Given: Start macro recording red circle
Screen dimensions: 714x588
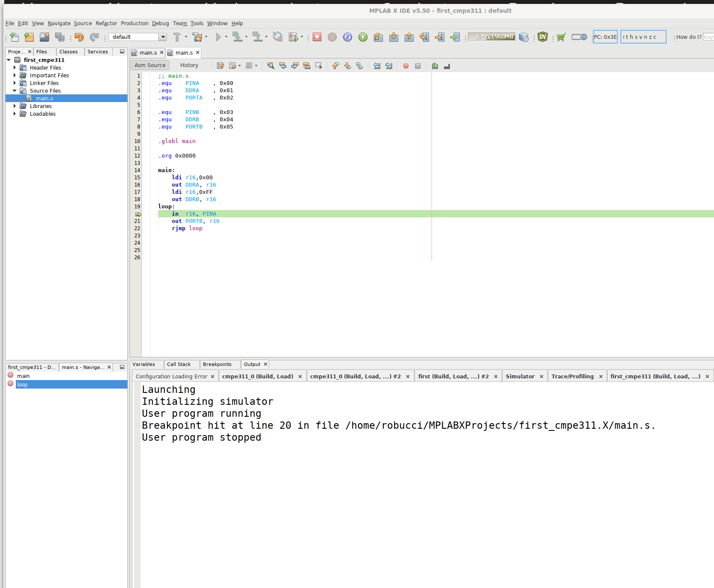Looking at the screenshot, I should [406, 66].
